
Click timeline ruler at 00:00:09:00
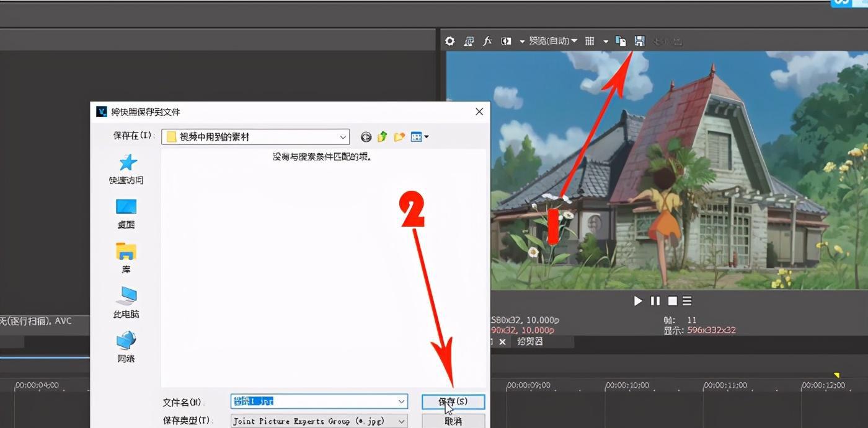pyautogui.click(x=528, y=385)
